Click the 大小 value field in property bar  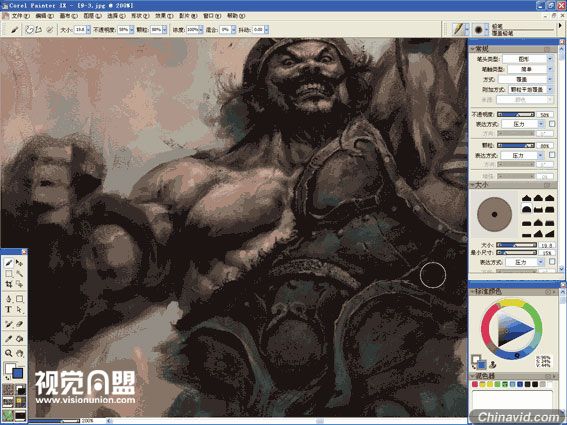pos(80,30)
